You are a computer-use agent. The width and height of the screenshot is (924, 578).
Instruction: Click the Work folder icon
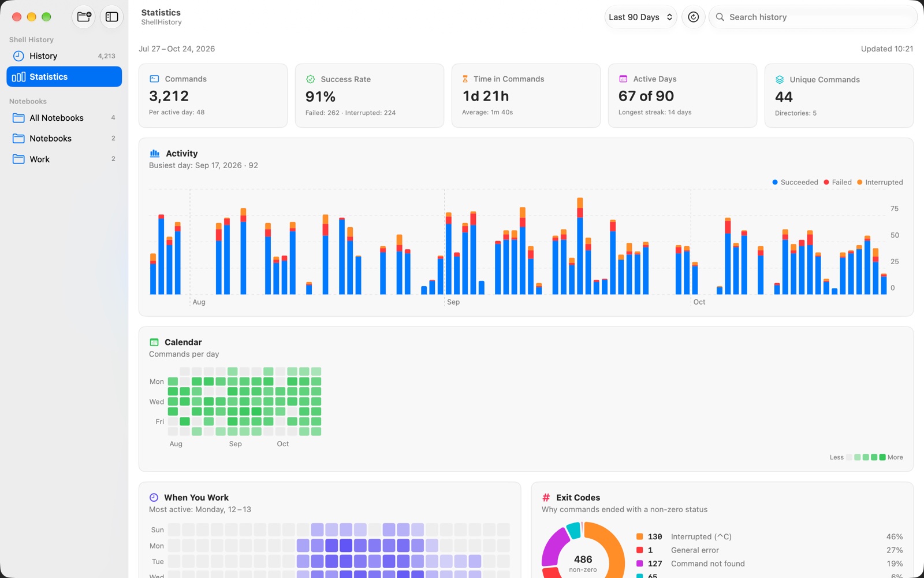(18, 159)
